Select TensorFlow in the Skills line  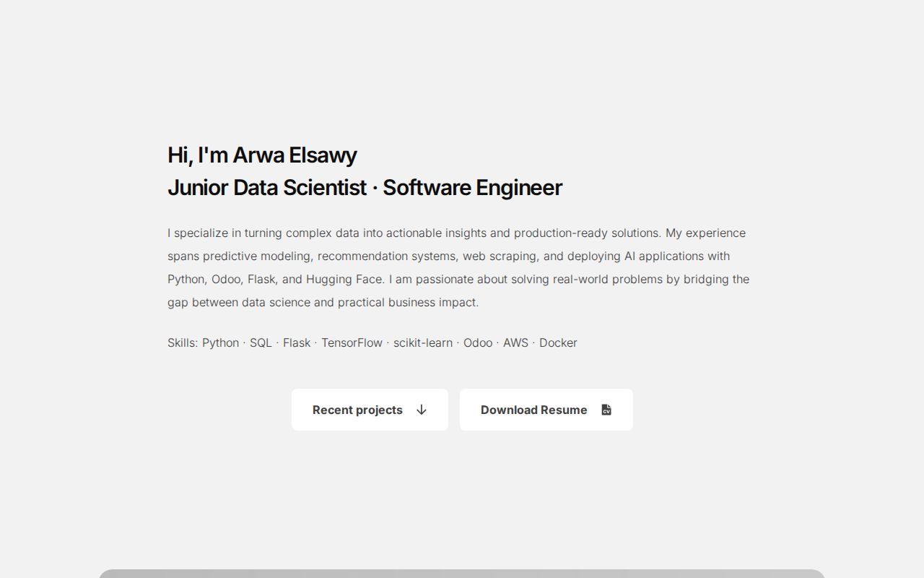pos(352,342)
